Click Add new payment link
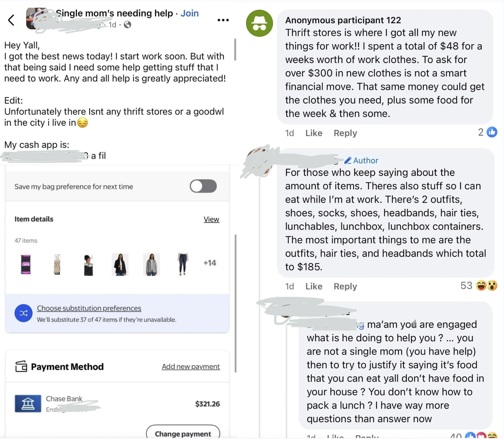The width and height of the screenshot is (504, 439). pos(191,367)
